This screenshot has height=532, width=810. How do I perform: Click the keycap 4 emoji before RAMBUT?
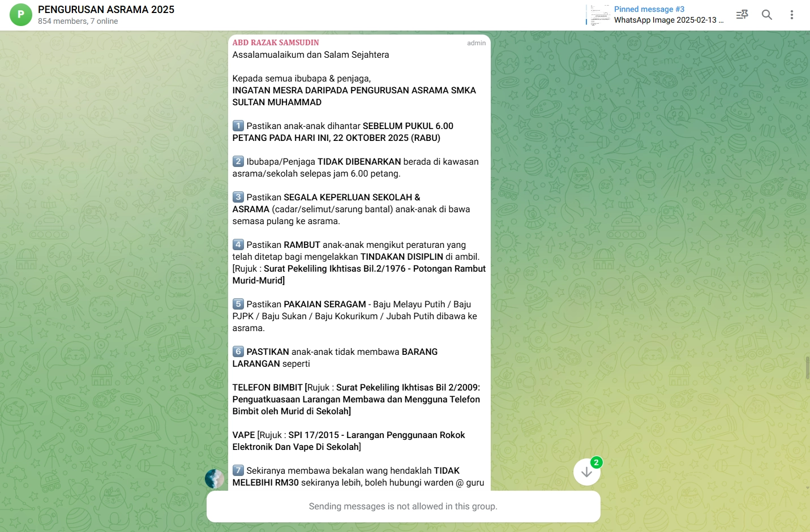click(238, 244)
